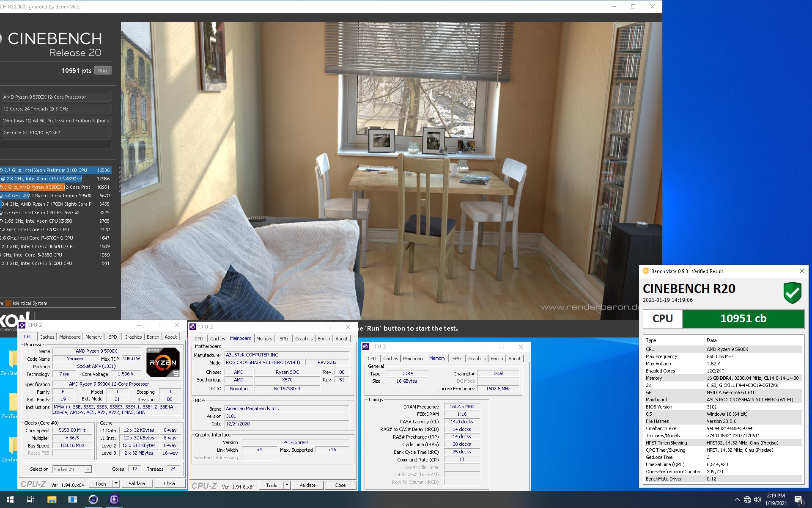
Task: Open Task View on the taskbar
Action: (x=30, y=500)
